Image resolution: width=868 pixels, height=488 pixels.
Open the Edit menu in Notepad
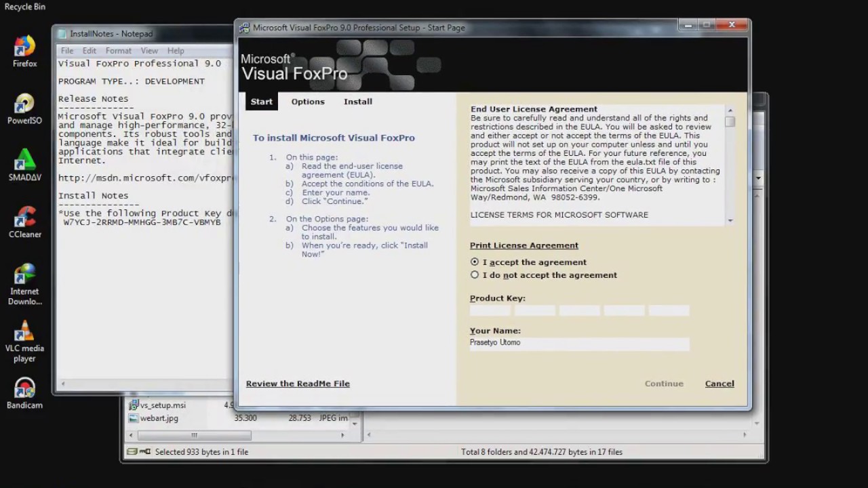(90, 51)
